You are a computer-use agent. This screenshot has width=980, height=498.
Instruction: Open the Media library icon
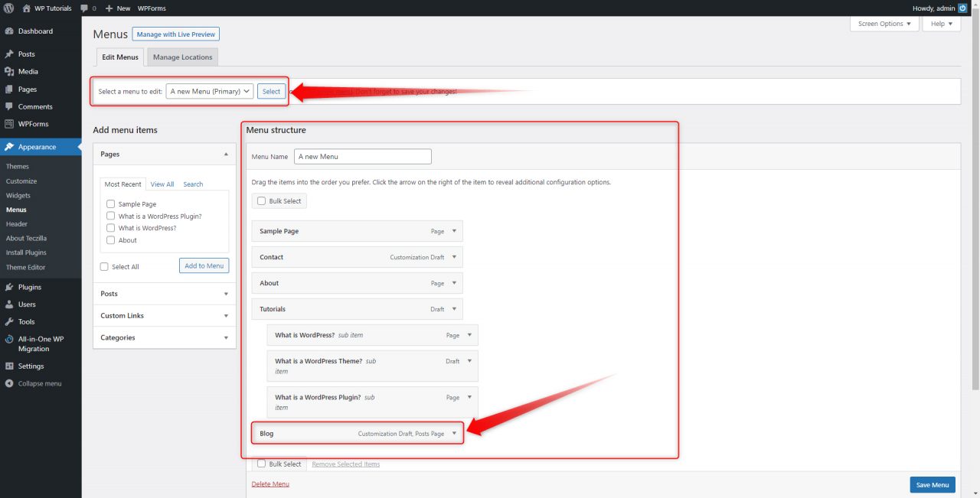click(11, 71)
